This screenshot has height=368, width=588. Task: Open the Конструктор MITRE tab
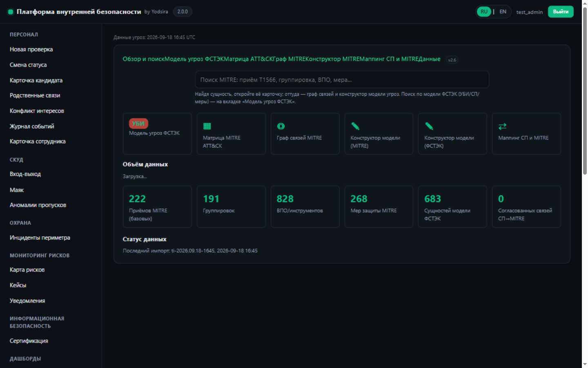pos(332,59)
